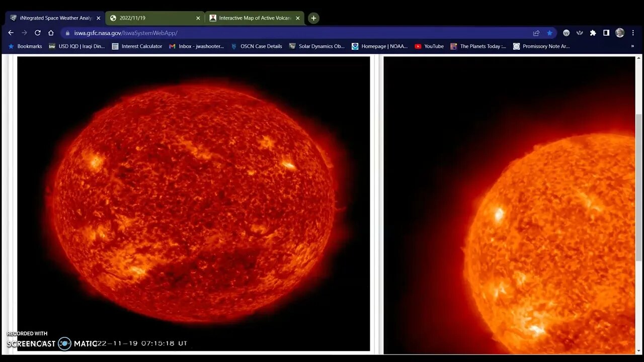The width and height of the screenshot is (644, 362).
Task: Toggle bookmark star for this page
Action: pos(549,33)
